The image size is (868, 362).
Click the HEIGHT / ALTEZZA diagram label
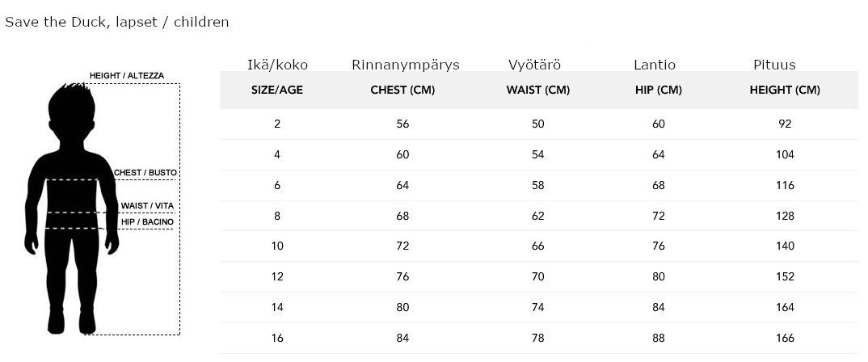pyautogui.click(x=127, y=76)
